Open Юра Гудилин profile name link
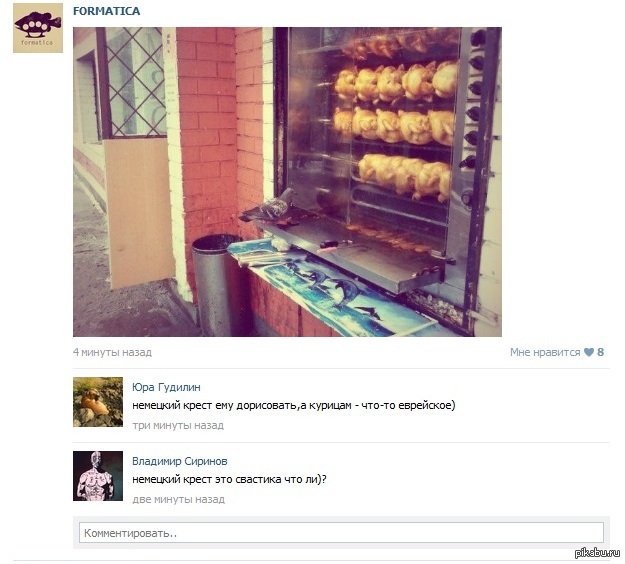Screen dimensions: 625x564 [x=166, y=387]
